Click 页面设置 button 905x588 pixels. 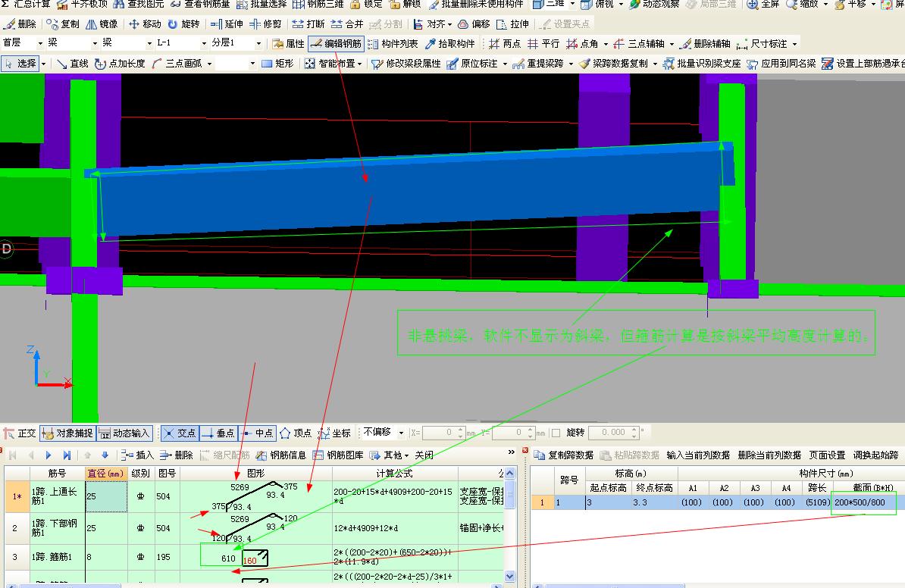[827, 455]
